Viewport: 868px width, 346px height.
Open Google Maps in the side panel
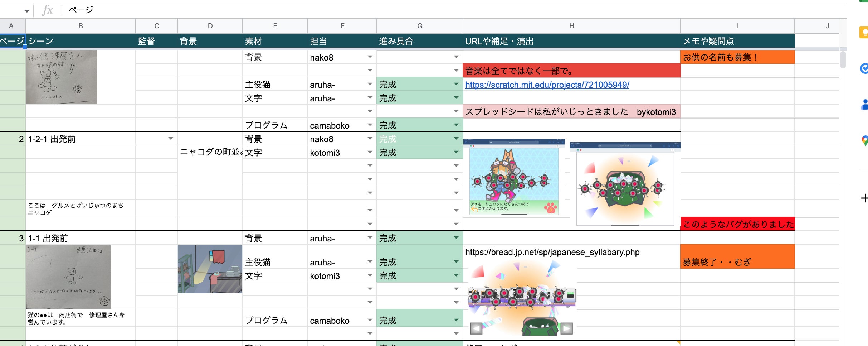click(864, 140)
